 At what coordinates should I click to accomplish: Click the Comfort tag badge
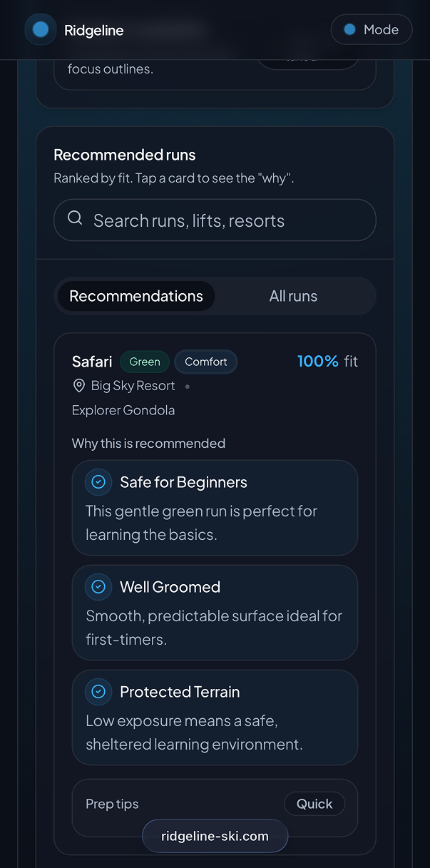206,362
